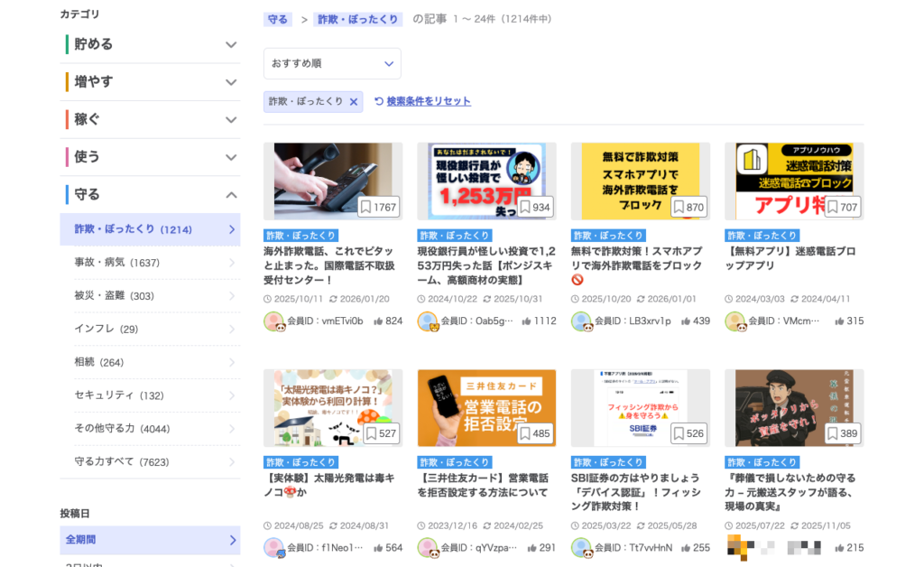Choose 全期間 under posting date filter

150,540
